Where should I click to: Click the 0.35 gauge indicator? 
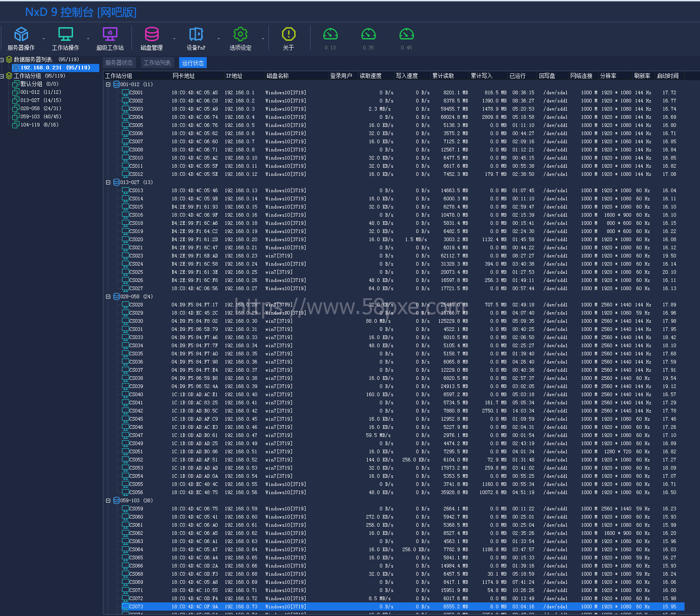pos(368,38)
